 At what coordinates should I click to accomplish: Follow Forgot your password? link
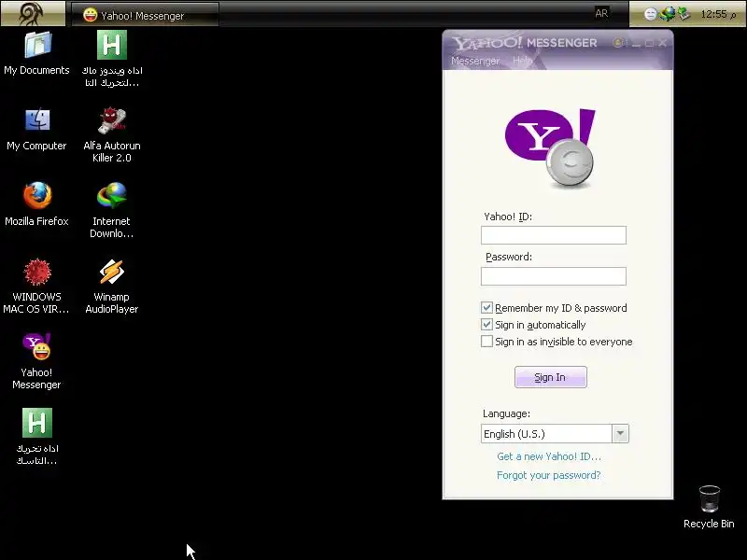tap(548, 475)
